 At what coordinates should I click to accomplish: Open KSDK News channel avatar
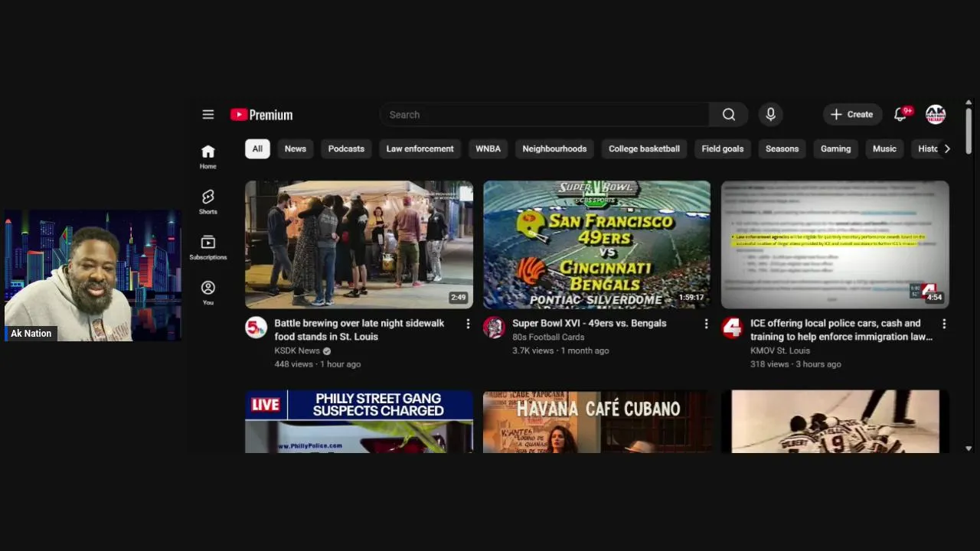[x=256, y=328]
